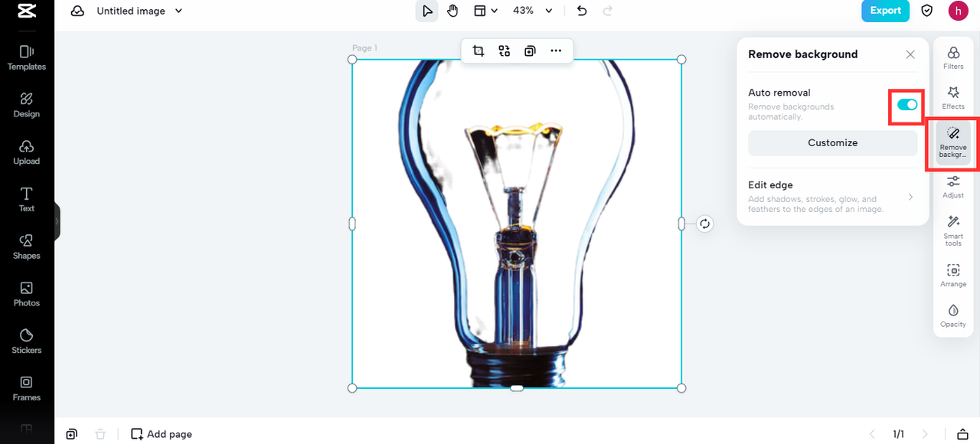Image resolution: width=980 pixels, height=444 pixels.
Task: Select the hand pan tool
Action: 452,11
